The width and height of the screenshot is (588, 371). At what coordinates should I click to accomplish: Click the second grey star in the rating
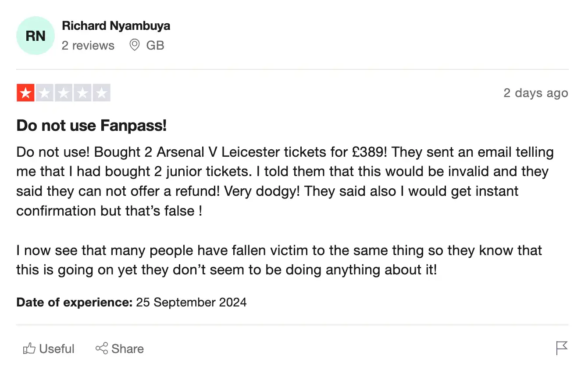44,93
